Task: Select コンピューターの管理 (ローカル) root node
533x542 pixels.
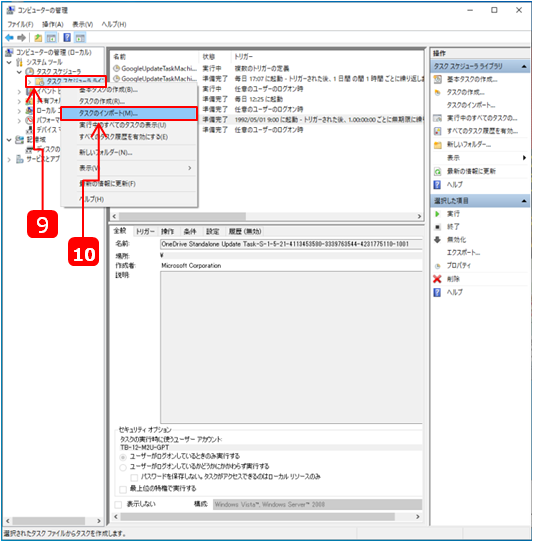Action: pyautogui.click(x=54, y=53)
